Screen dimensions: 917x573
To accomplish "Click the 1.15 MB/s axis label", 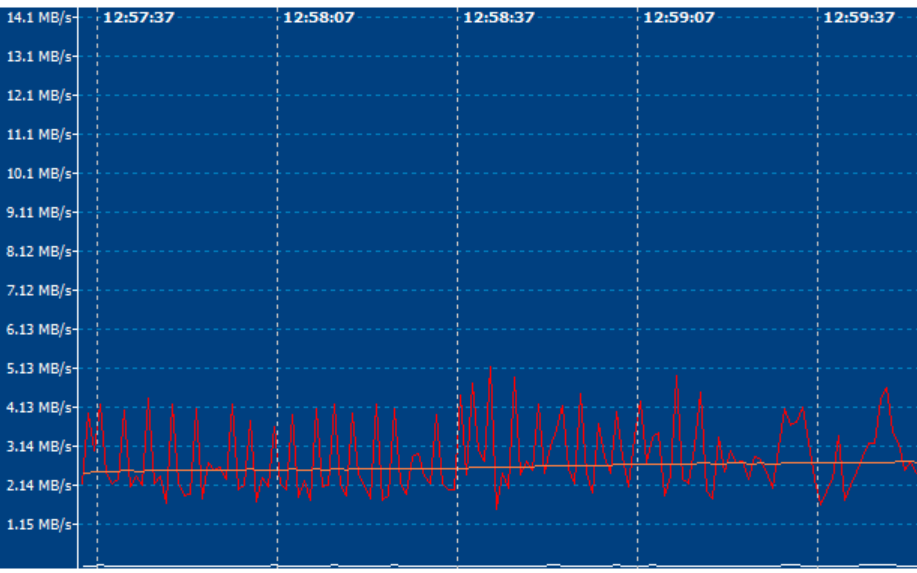I will coord(39,524).
